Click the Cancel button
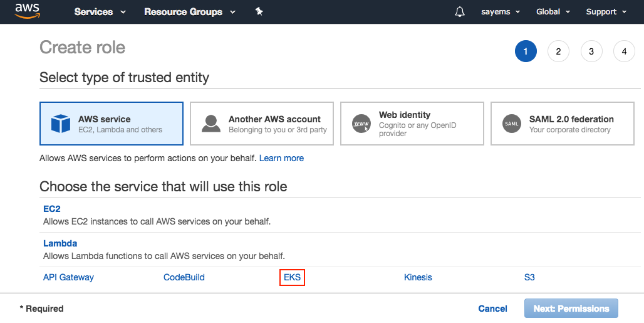Image resolution: width=644 pixels, height=323 pixels. click(x=492, y=309)
